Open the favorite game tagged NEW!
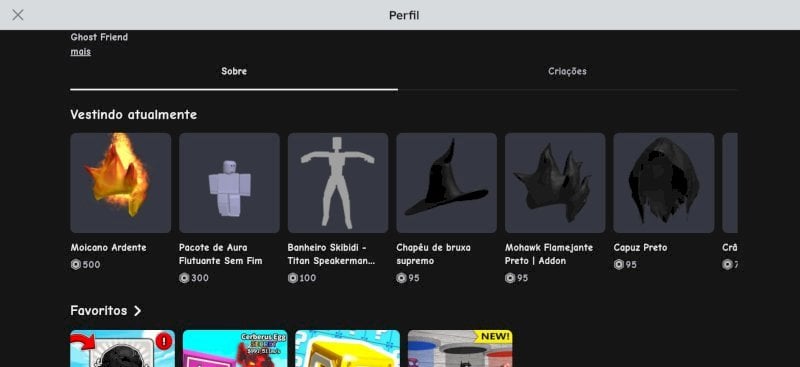Viewport: 800px width, 367px height. [x=460, y=349]
